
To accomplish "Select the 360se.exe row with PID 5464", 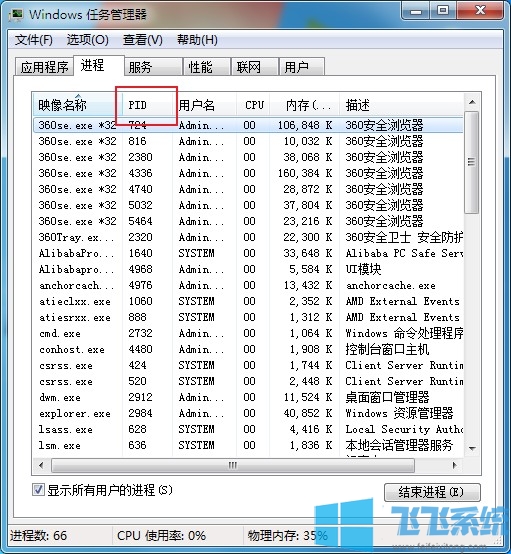I will (x=248, y=221).
